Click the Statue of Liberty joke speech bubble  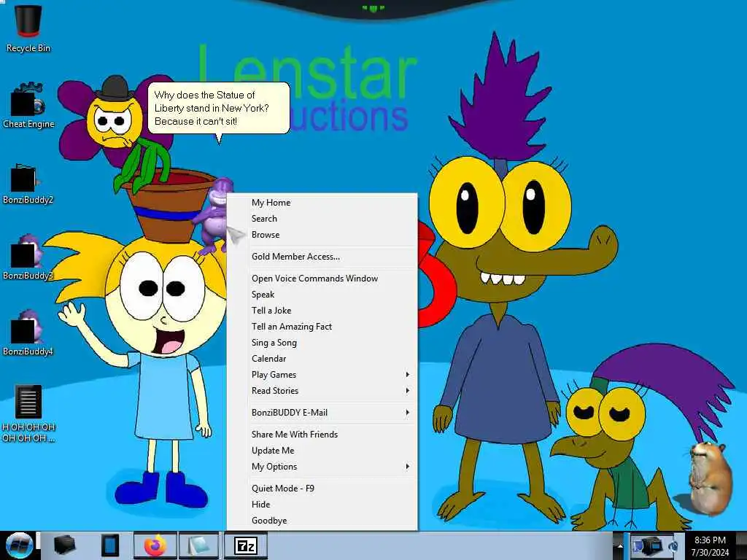point(219,108)
